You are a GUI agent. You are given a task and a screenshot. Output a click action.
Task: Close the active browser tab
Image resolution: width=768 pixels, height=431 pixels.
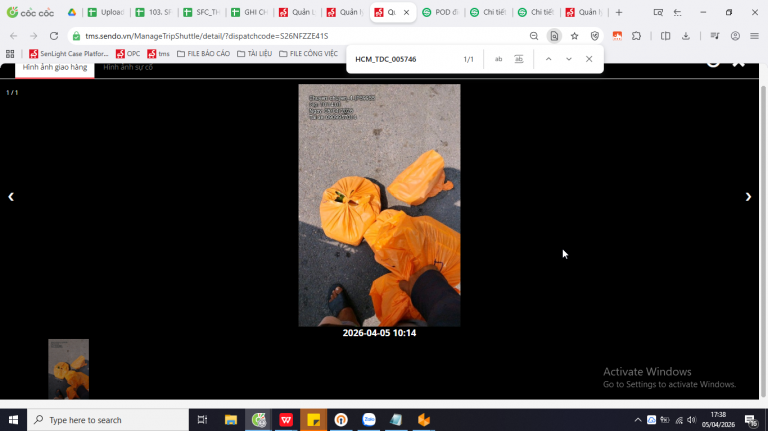406,12
